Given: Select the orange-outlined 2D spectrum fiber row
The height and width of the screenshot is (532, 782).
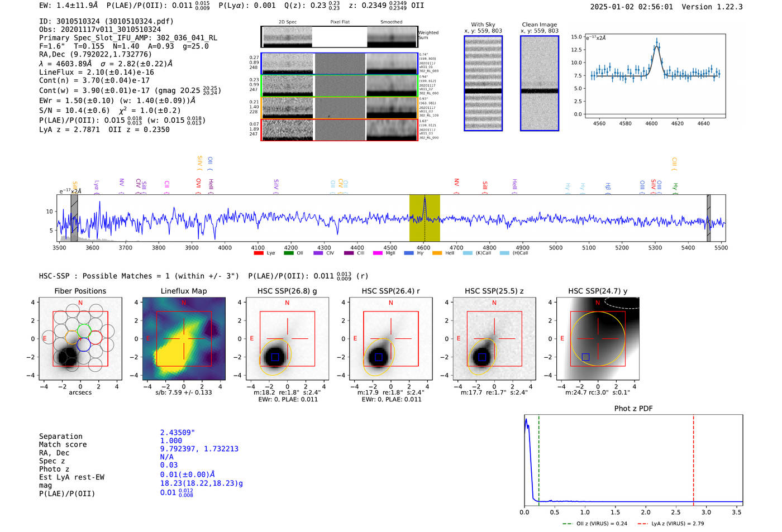Looking at the screenshot, I should point(339,108).
